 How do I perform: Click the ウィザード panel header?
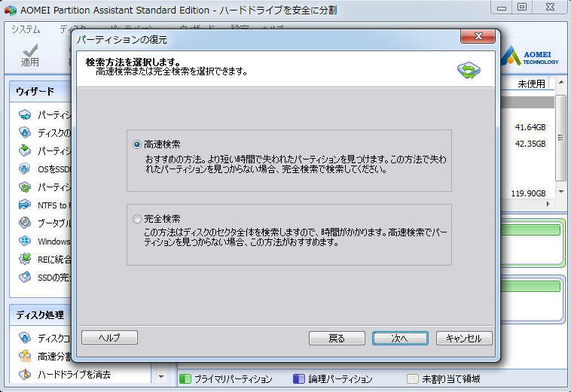(41, 91)
